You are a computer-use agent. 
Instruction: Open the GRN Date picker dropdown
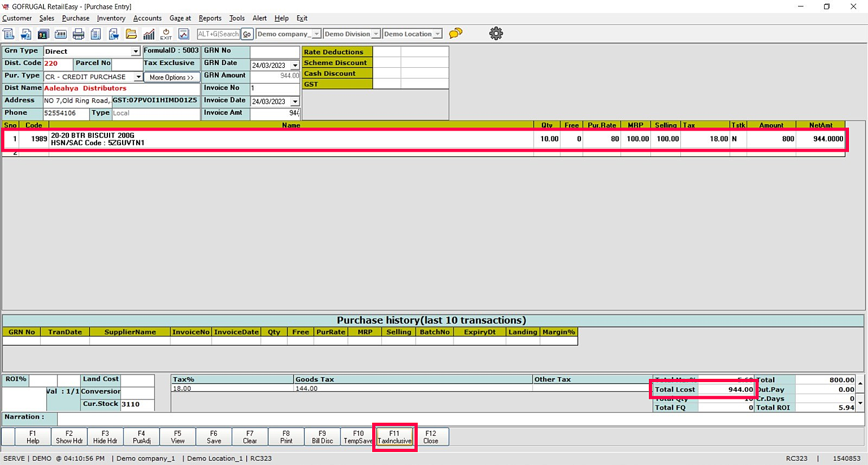click(295, 66)
